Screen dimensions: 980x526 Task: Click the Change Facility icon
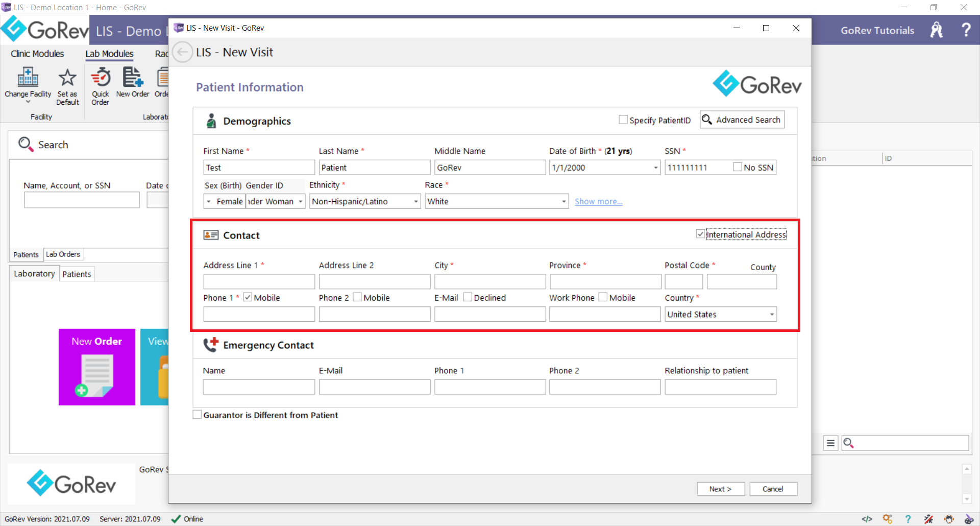tap(28, 77)
